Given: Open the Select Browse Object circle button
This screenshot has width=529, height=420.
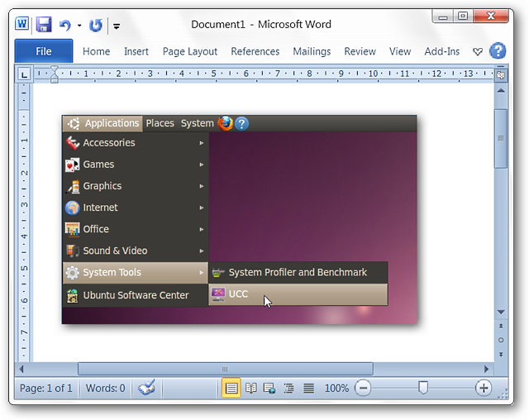Looking at the screenshot, I should (x=501, y=340).
